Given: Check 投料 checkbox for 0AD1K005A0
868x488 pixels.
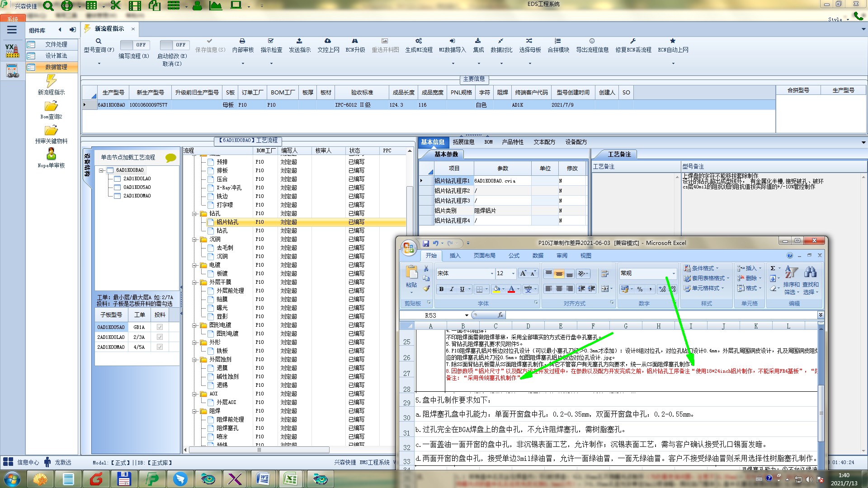Looking at the screenshot, I should pyautogui.click(x=160, y=327).
